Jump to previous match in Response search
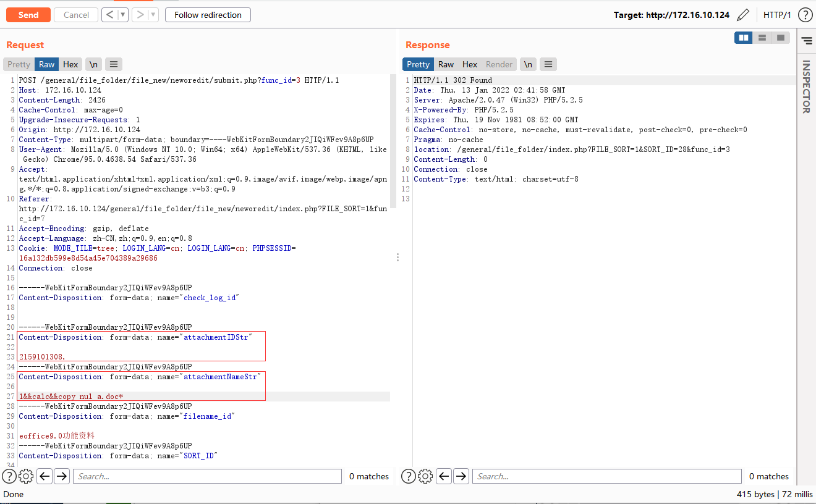816x504 pixels. [444, 476]
